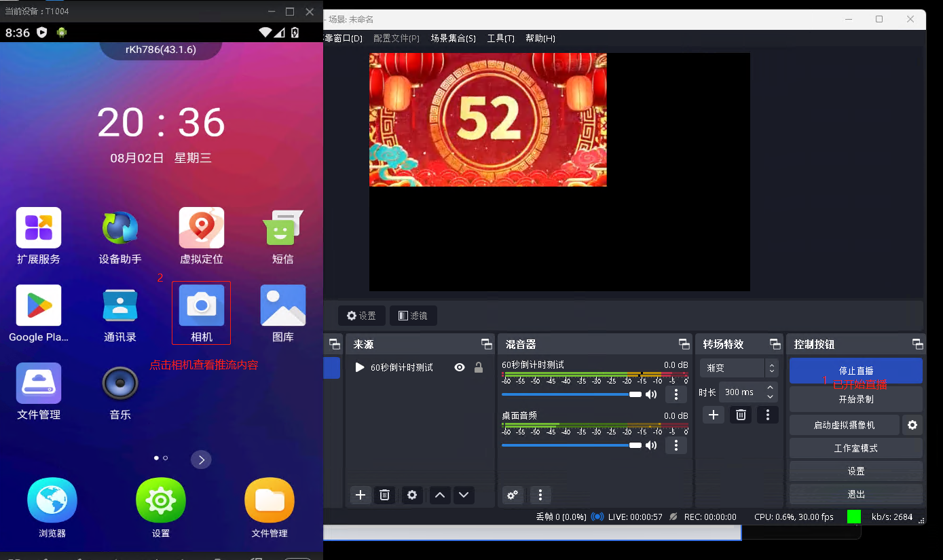Open the 工具(T) menu
Viewport: 943px width, 560px height.
[500, 38]
